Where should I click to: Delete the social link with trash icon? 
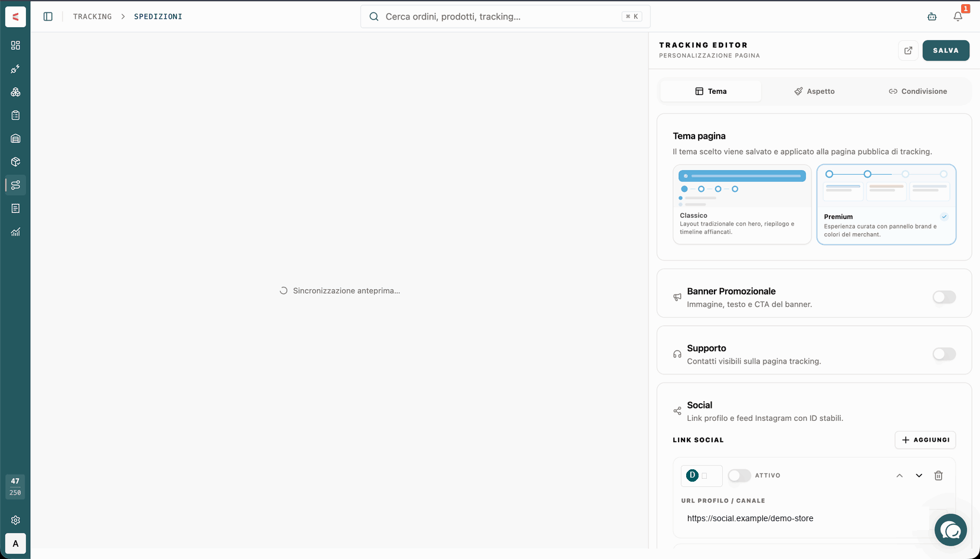click(939, 476)
